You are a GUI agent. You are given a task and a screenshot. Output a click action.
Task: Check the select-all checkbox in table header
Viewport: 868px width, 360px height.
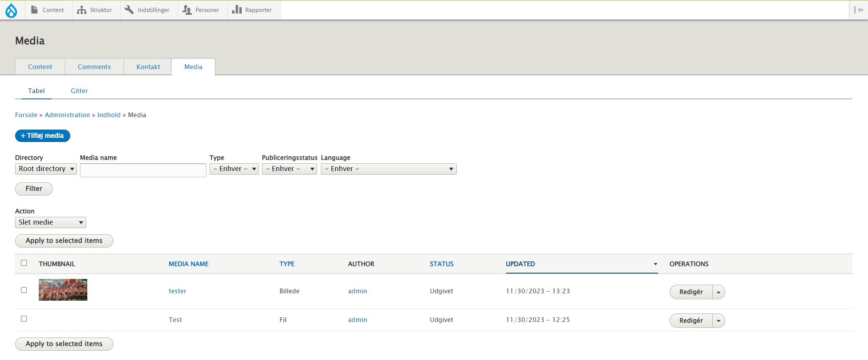24,263
